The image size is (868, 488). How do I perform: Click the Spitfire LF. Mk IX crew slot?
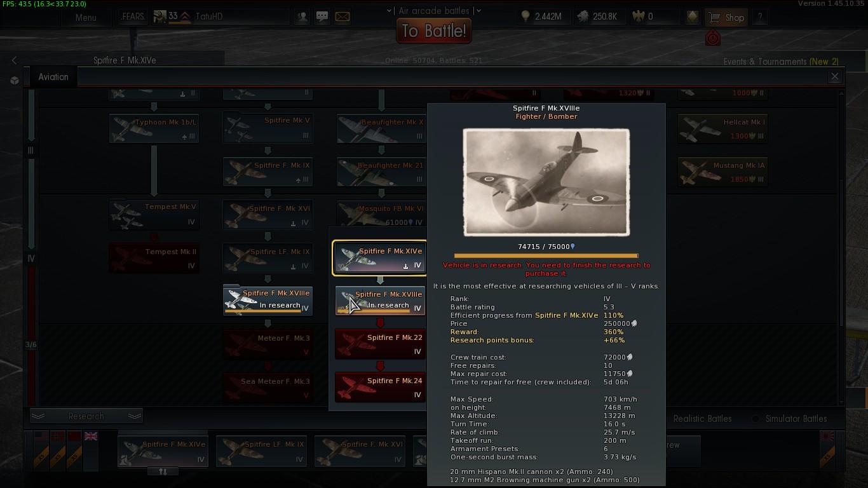tap(261, 451)
